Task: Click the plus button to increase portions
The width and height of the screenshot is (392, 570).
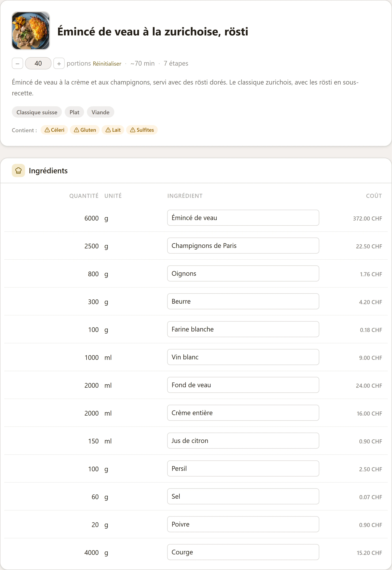Action: [59, 63]
